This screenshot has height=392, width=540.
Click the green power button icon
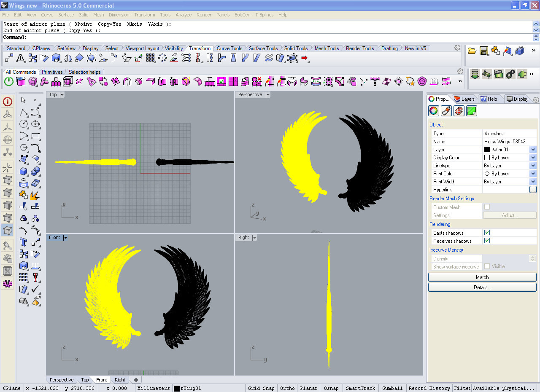coord(9,81)
